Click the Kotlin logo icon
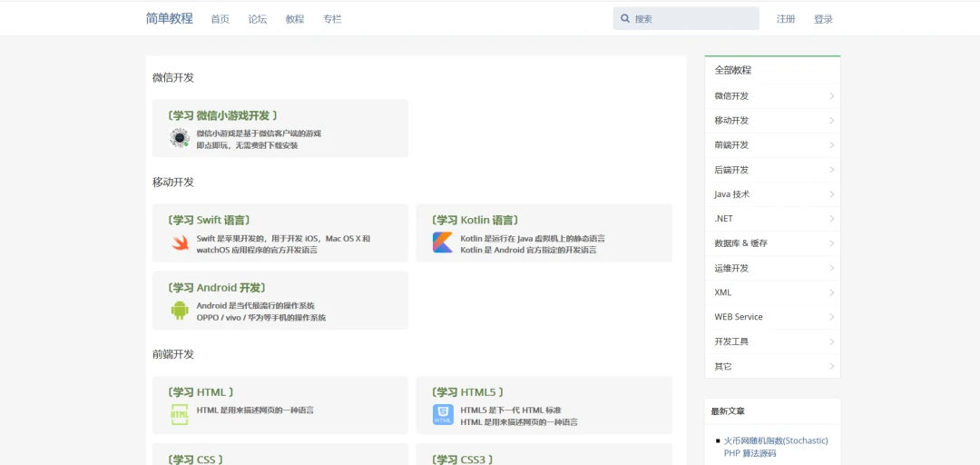Image resolution: width=980 pixels, height=465 pixels. (x=443, y=243)
